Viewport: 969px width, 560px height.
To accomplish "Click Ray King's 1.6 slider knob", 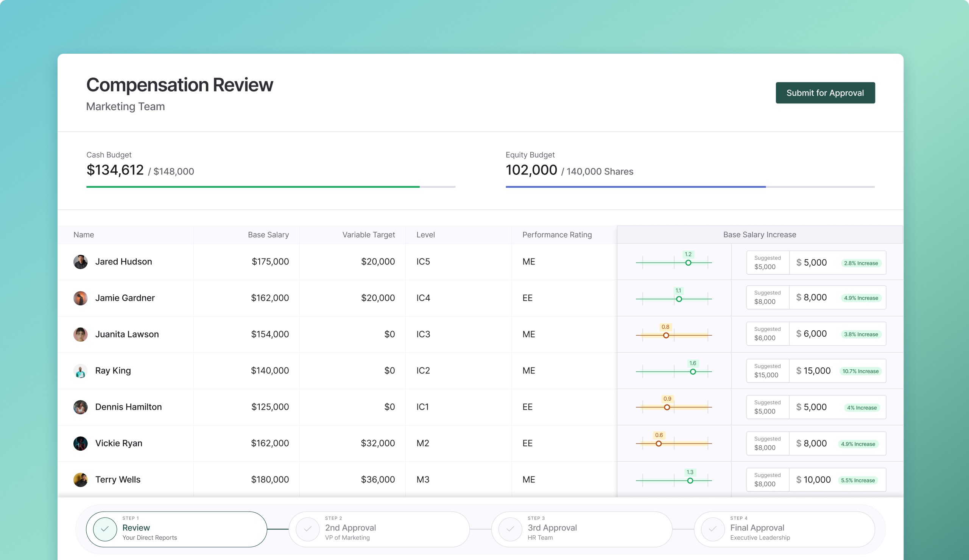I will 693,372.
